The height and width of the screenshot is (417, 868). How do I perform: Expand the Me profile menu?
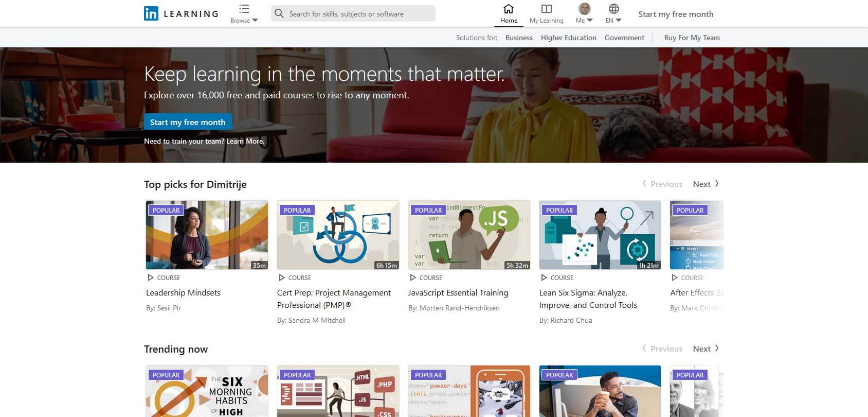[x=584, y=14]
